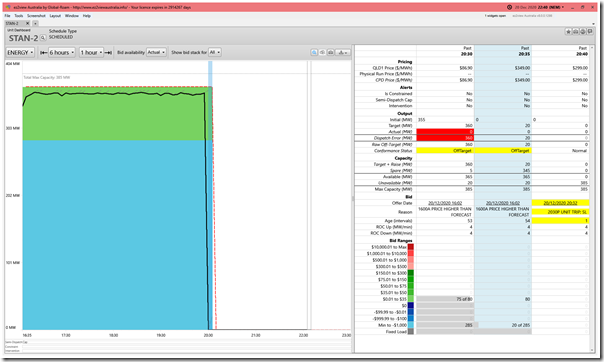
Task: Click the favourite star icon
Action: (568, 32)
